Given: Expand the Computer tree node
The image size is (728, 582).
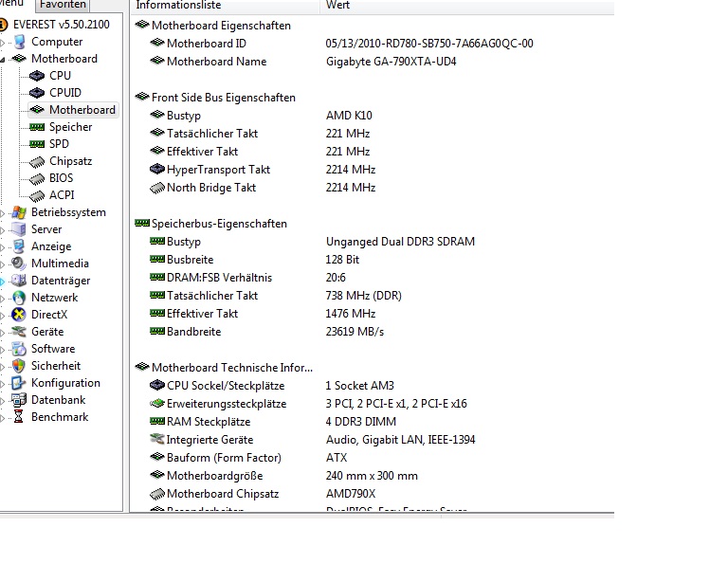Looking at the screenshot, I should point(2,44).
